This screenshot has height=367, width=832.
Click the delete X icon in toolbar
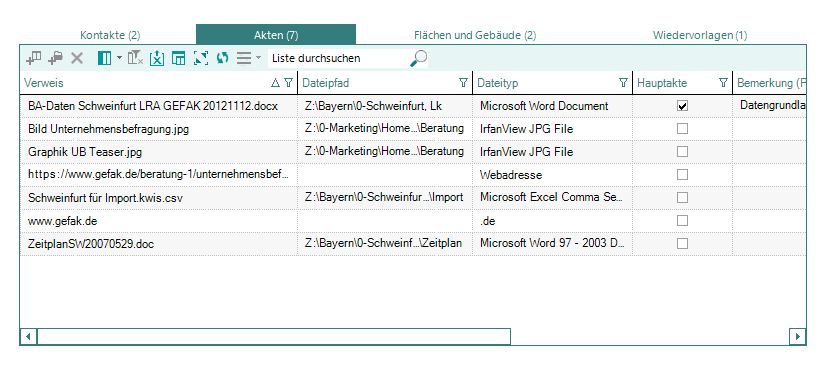[77, 58]
